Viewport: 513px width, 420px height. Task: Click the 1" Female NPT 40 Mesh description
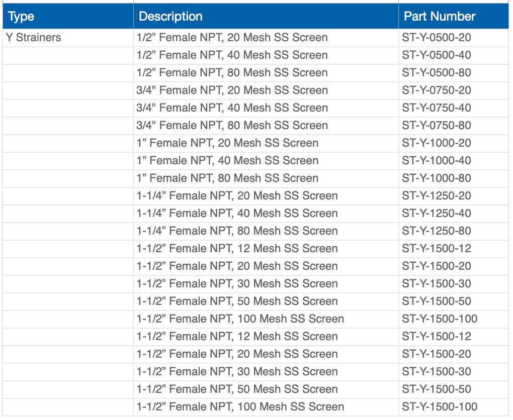coord(228,160)
